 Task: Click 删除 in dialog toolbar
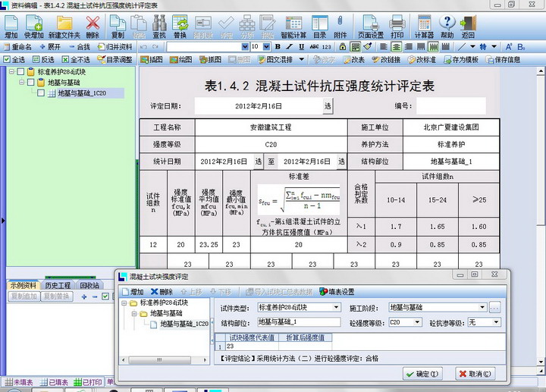click(162, 292)
